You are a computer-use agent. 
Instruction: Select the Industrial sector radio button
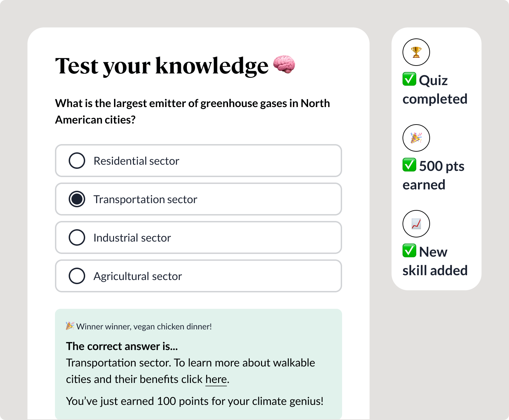tap(77, 237)
